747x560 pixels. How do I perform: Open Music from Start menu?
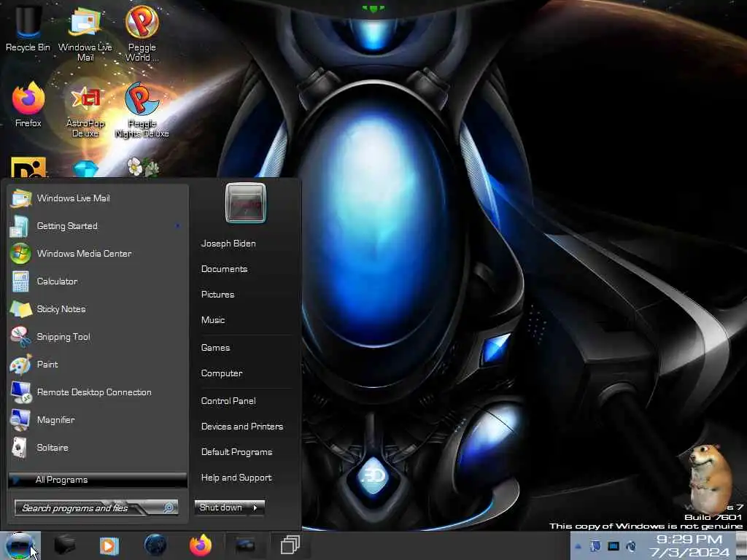(213, 321)
